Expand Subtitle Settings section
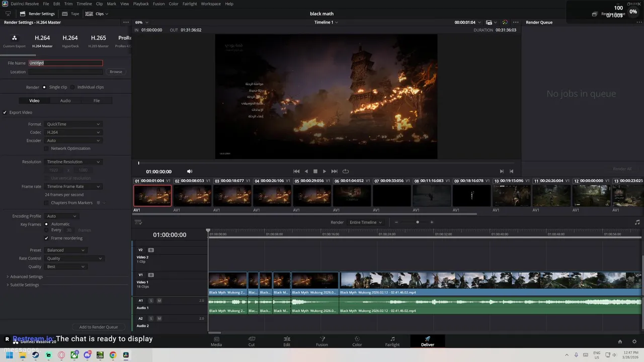This screenshot has height=362, width=644. (23, 285)
